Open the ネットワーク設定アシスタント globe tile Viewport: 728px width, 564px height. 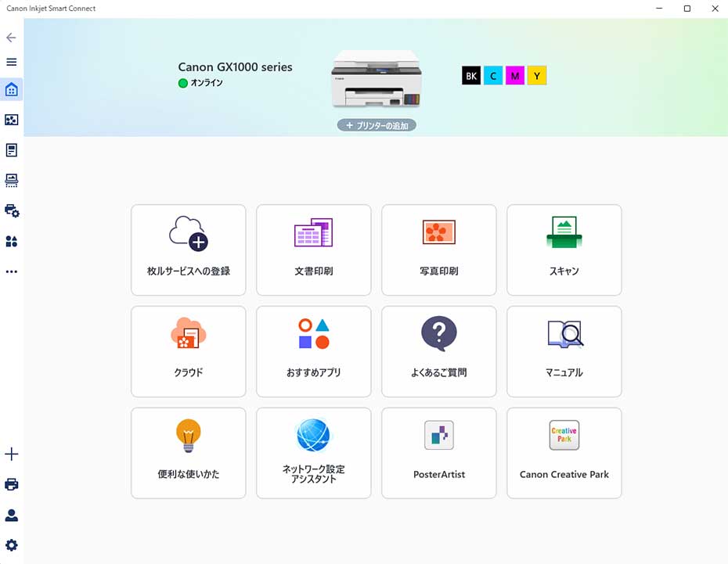point(314,453)
